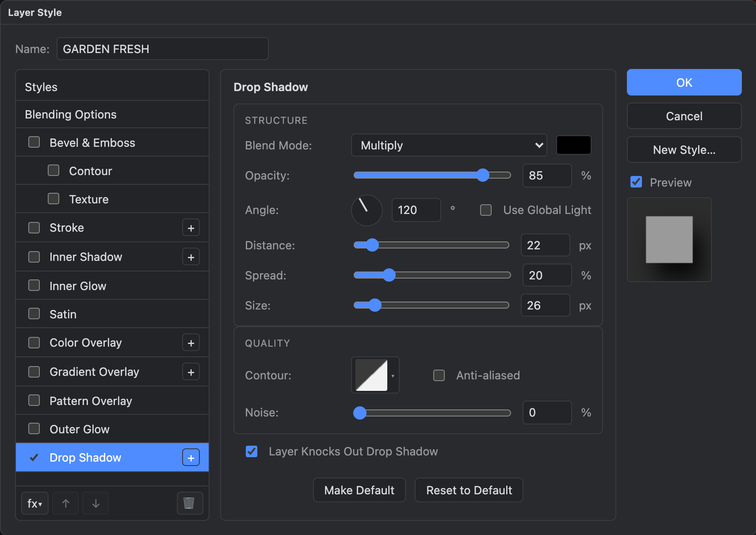Add another Stroke effect with plus icon

click(x=191, y=228)
